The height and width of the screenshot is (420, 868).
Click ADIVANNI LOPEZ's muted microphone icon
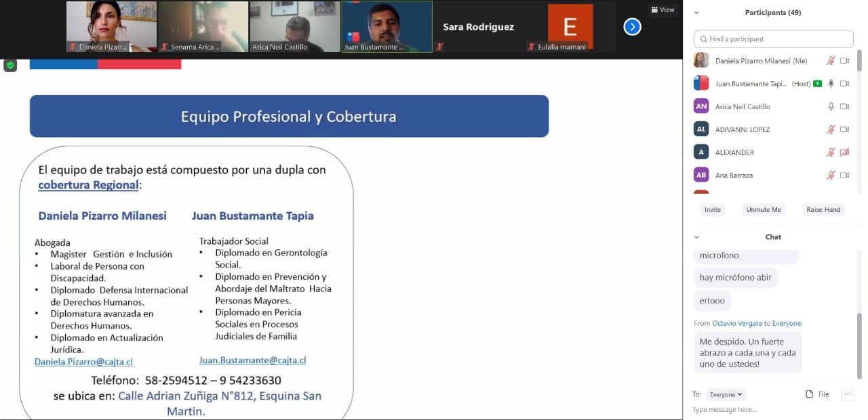click(x=831, y=129)
